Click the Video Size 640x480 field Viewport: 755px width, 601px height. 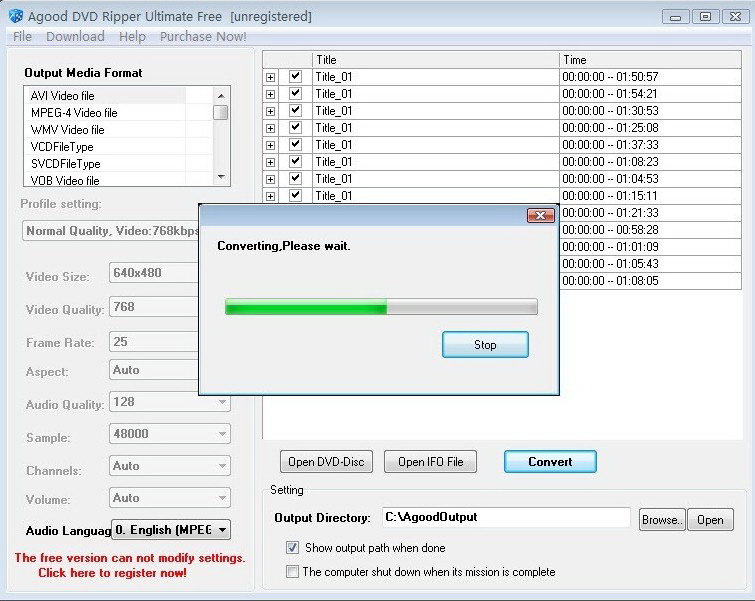154,273
